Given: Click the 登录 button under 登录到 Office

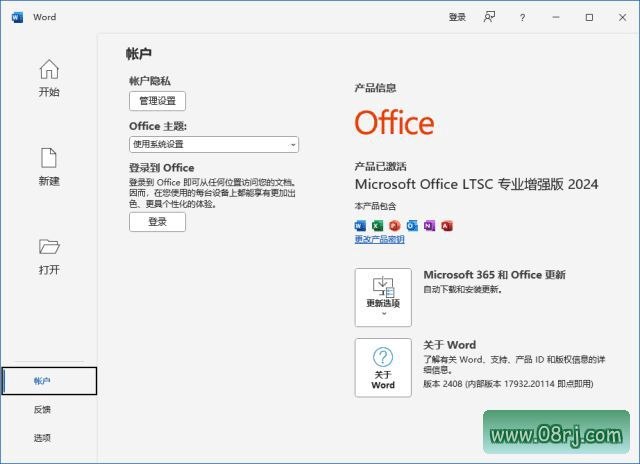Looking at the screenshot, I should click(x=158, y=222).
